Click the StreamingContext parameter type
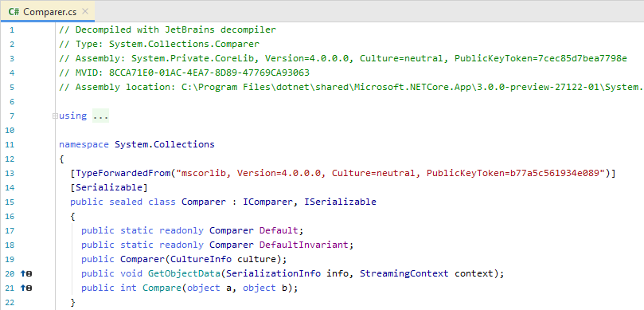This screenshot has height=310, width=644. tap(404, 273)
